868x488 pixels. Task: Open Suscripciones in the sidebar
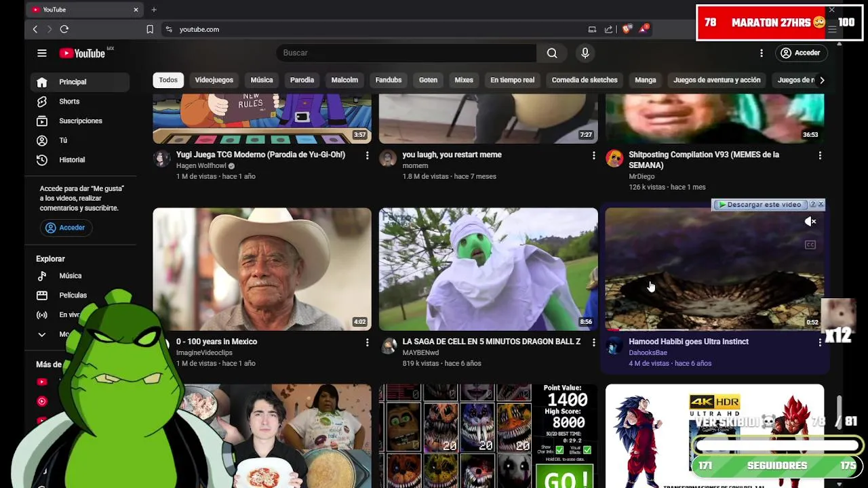[80, 121]
